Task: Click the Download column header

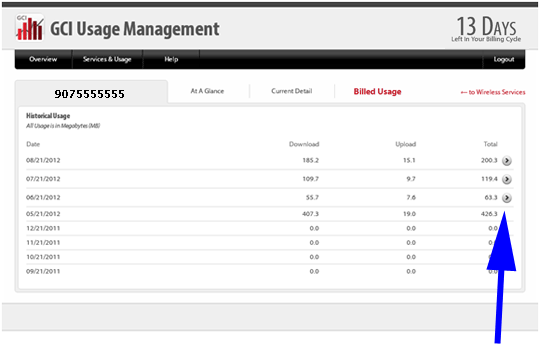Action: coord(304,144)
